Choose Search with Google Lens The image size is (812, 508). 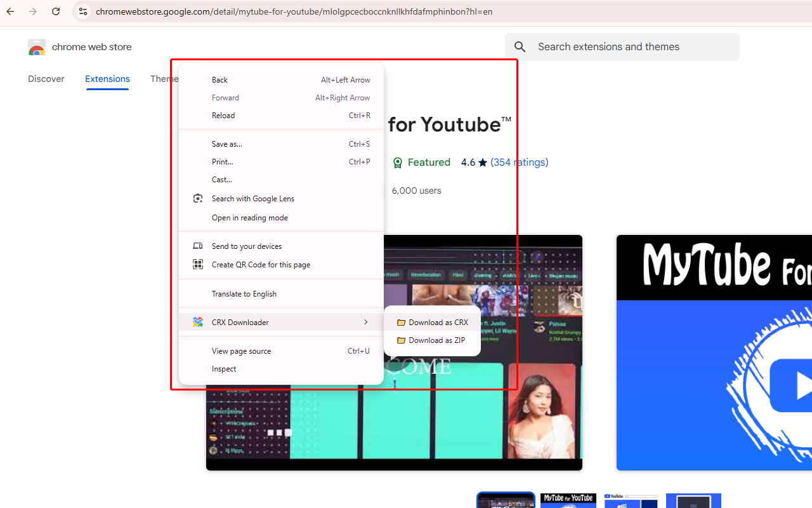click(x=282, y=199)
